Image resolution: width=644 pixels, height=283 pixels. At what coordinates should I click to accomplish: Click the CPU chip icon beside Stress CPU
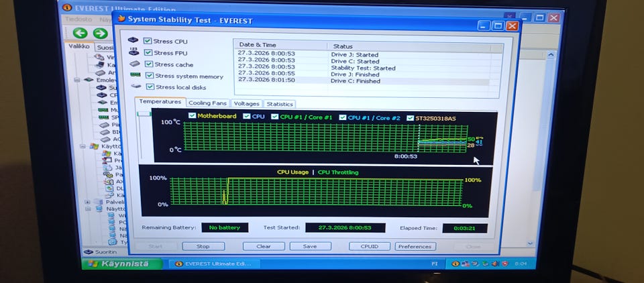click(x=133, y=40)
